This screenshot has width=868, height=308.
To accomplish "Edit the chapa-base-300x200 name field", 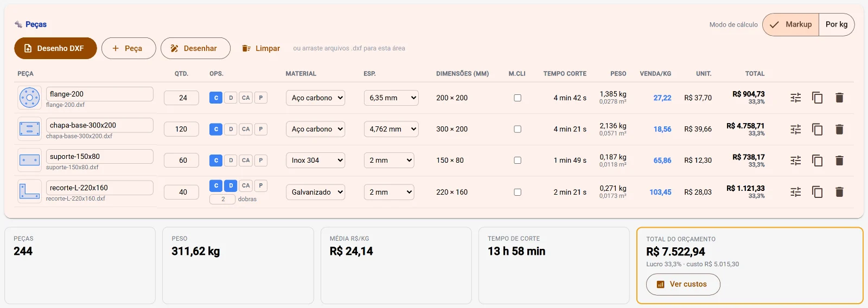I will click(100, 125).
